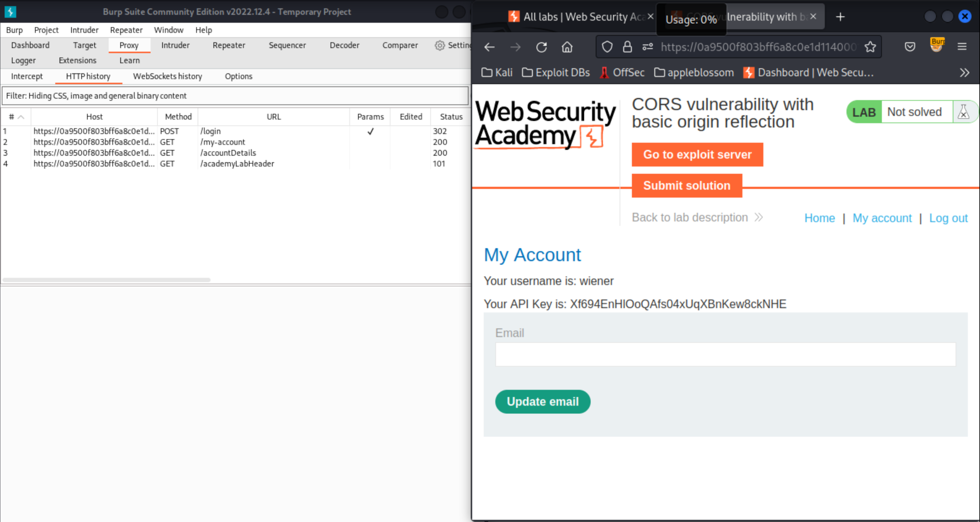Viewport: 980px width, 522px height.
Task: Open the Firefox hamburger menu
Action: point(962,47)
